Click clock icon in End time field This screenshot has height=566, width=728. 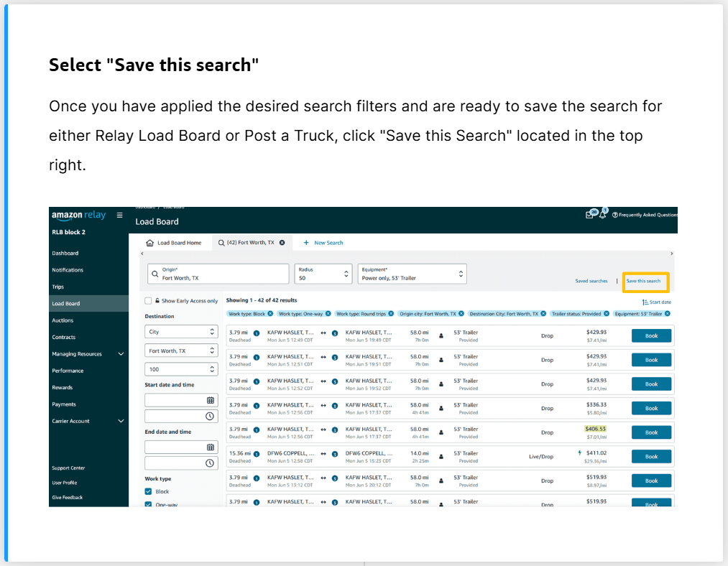pos(210,463)
